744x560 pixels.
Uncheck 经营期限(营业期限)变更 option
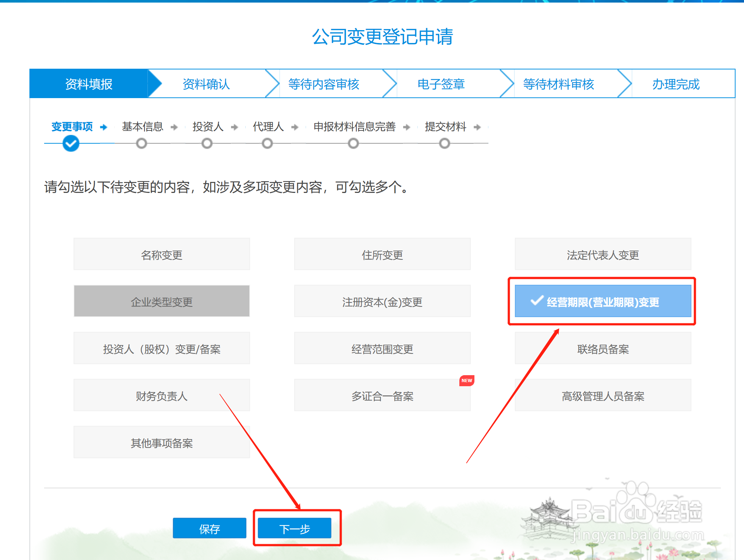tap(603, 302)
